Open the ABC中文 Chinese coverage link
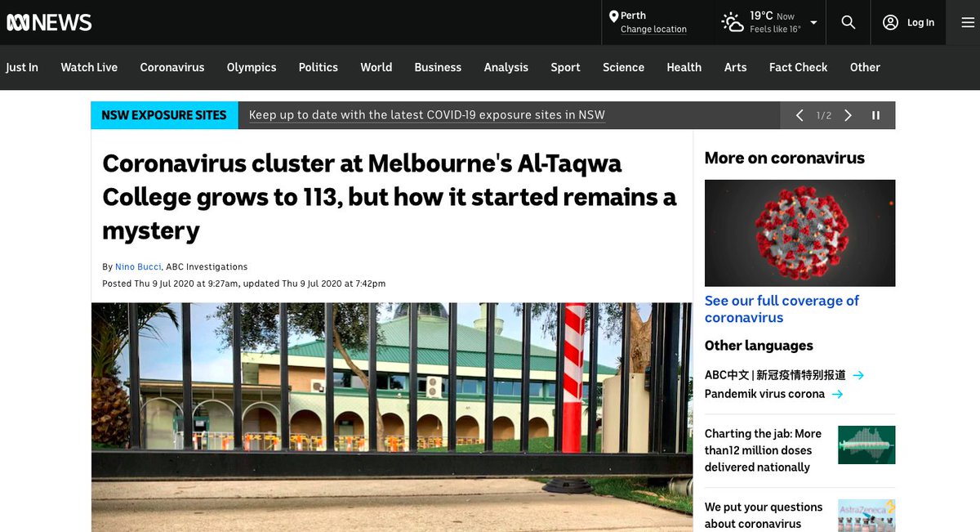Screen dimensions: 980x532 click(x=775, y=375)
